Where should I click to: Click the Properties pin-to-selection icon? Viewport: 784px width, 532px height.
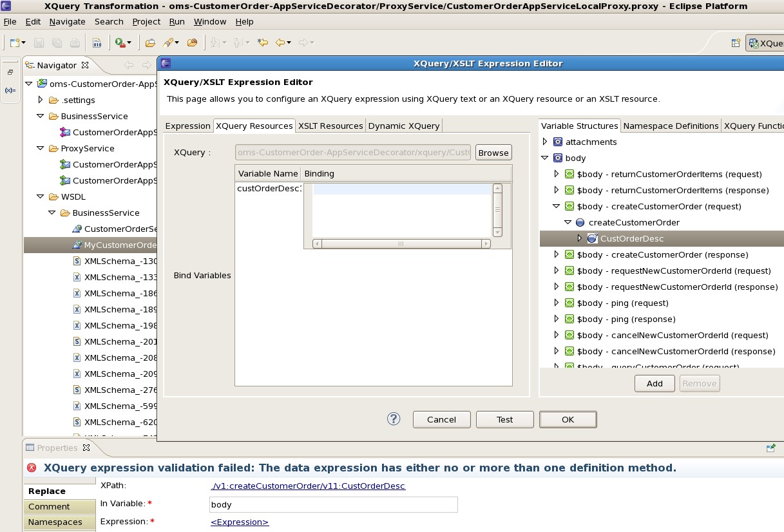770,448
